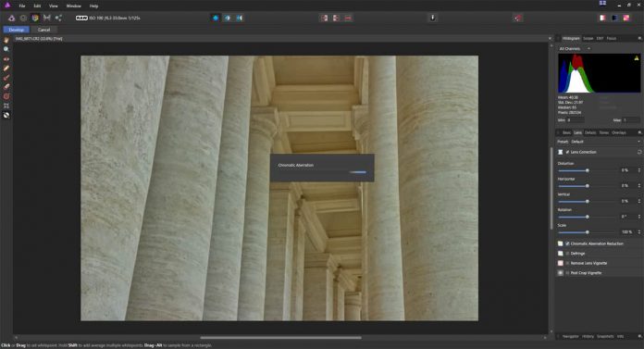Select the Red Eye Removal tool
Image resolution: width=644 pixels, height=349 pixels.
click(x=6, y=58)
